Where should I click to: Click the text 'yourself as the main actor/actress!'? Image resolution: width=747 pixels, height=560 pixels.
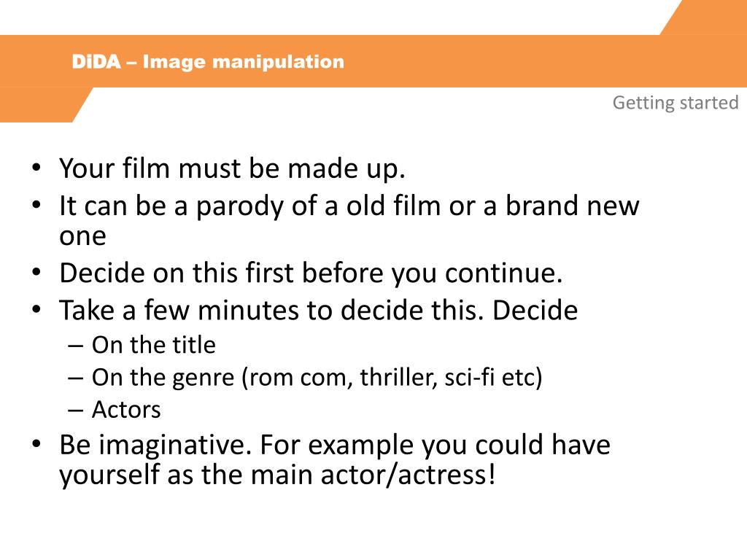tap(277, 475)
